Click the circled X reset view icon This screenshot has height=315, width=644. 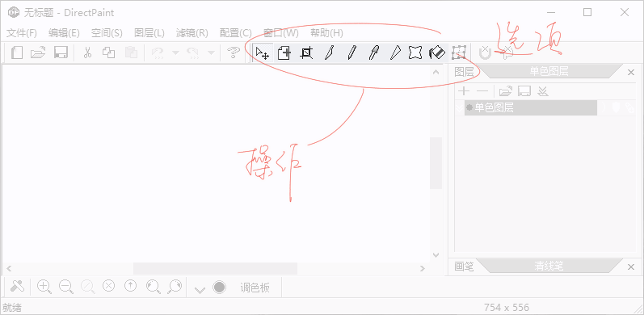pos(108,285)
